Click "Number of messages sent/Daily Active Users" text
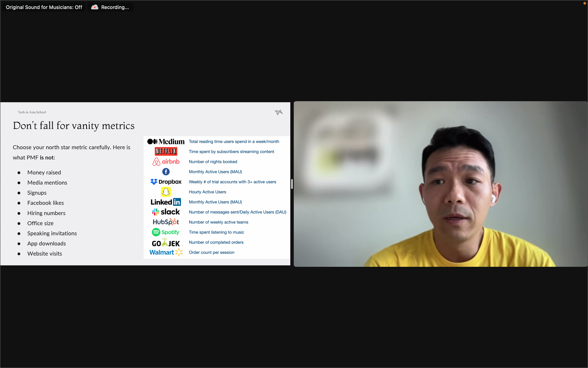Viewport: 588px width, 368px height. pyautogui.click(x=238, y=212)
